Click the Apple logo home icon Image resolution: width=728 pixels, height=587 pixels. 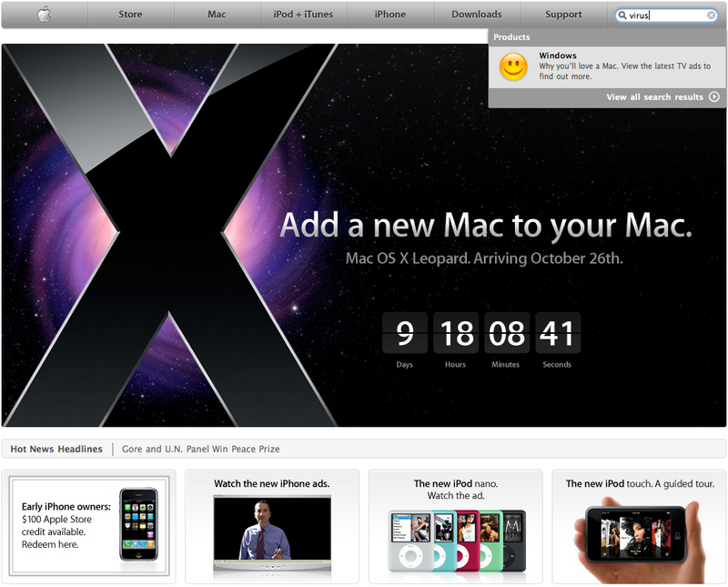[44, 15]
